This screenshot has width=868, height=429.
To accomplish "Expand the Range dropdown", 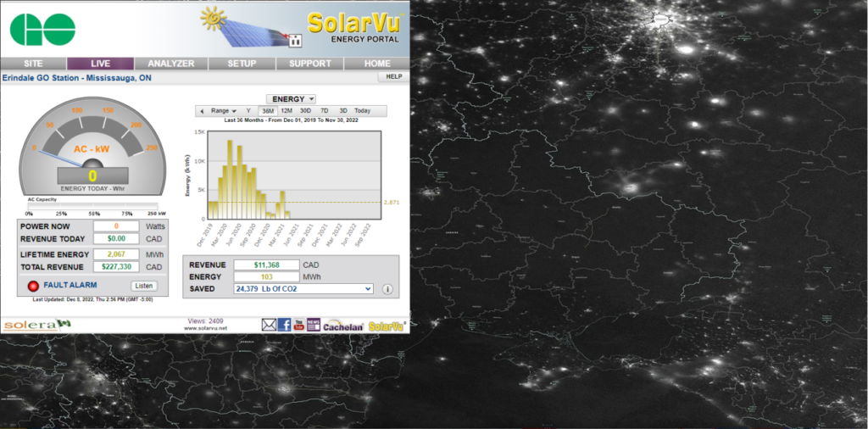I will coord(224,111).
